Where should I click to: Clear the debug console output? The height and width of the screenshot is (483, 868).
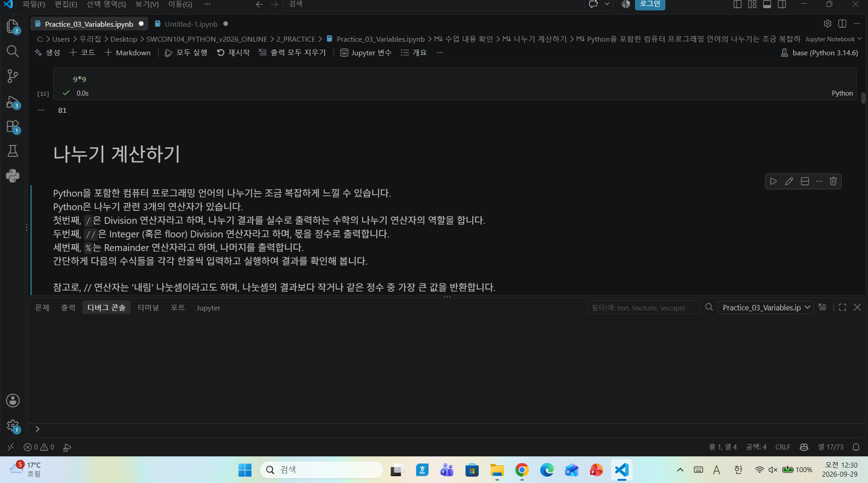point(822,307)
